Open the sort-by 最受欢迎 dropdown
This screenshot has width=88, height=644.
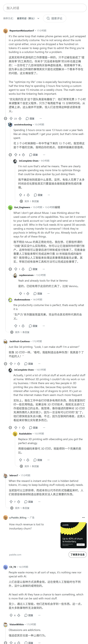pyautogui.click(x=28, y=18)
